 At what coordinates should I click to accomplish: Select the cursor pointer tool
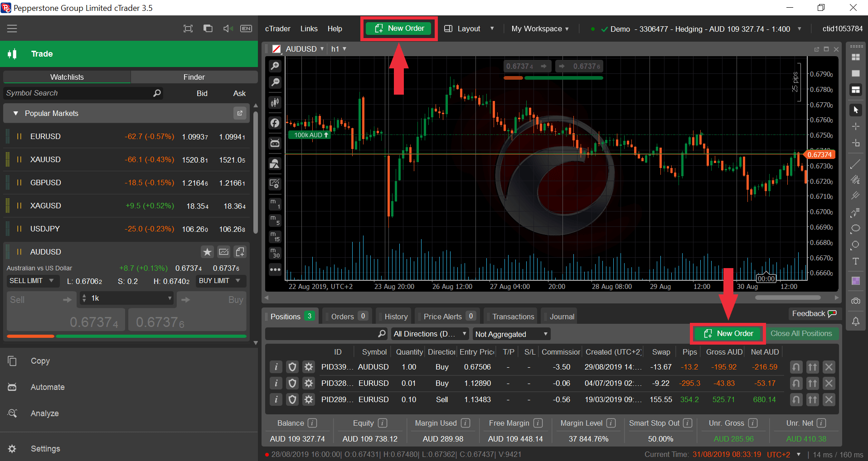pos(856,110)
